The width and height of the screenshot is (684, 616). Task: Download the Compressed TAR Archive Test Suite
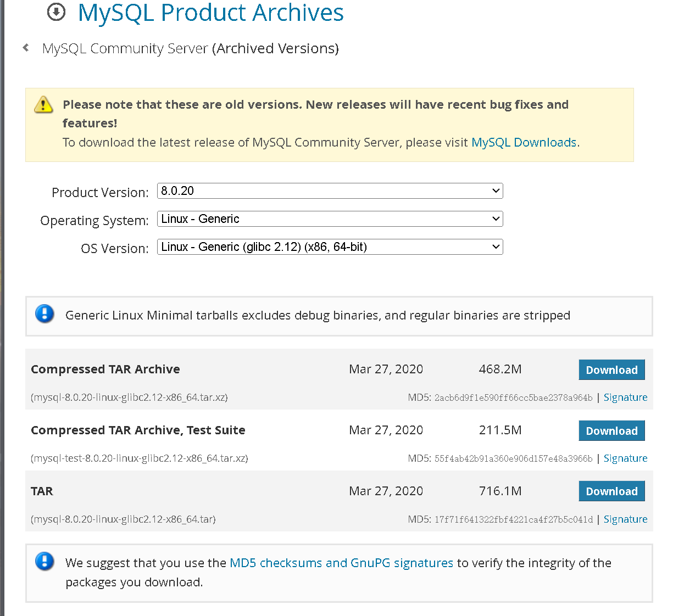click(x=611, y=430)
